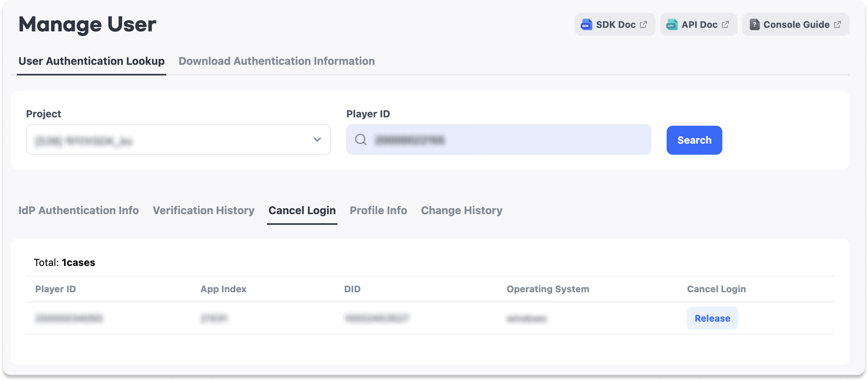Click the external link icon beside SDK Doc

tap(643, 24)
